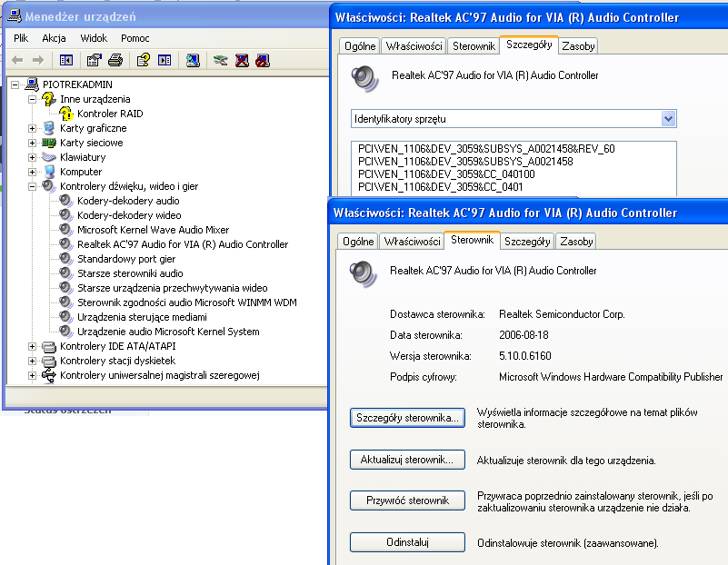Select Urządzenie audio Microsoft Kernel System
Screen dimensions: 728x565
click(x=168, y=332)
